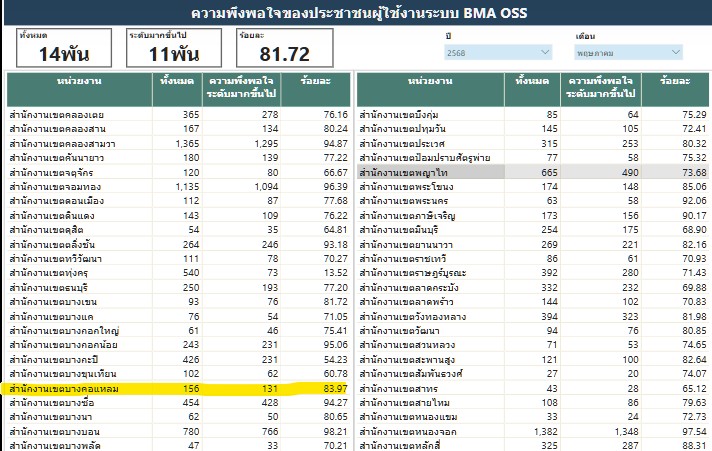Select the row สำนักงานเขตธนบุรี
The width and height of the screenshot is (712, 451).
coord(178,287)
